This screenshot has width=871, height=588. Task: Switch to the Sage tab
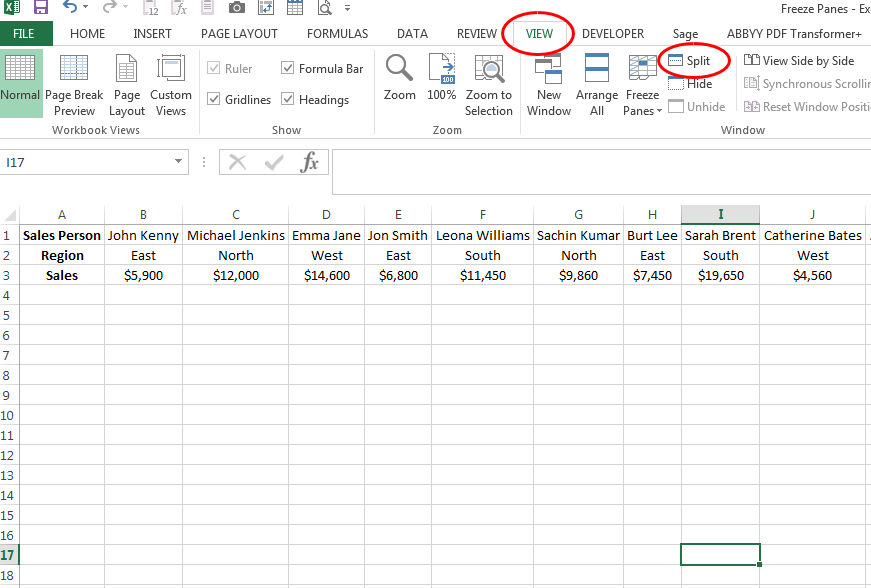(685, 34)
